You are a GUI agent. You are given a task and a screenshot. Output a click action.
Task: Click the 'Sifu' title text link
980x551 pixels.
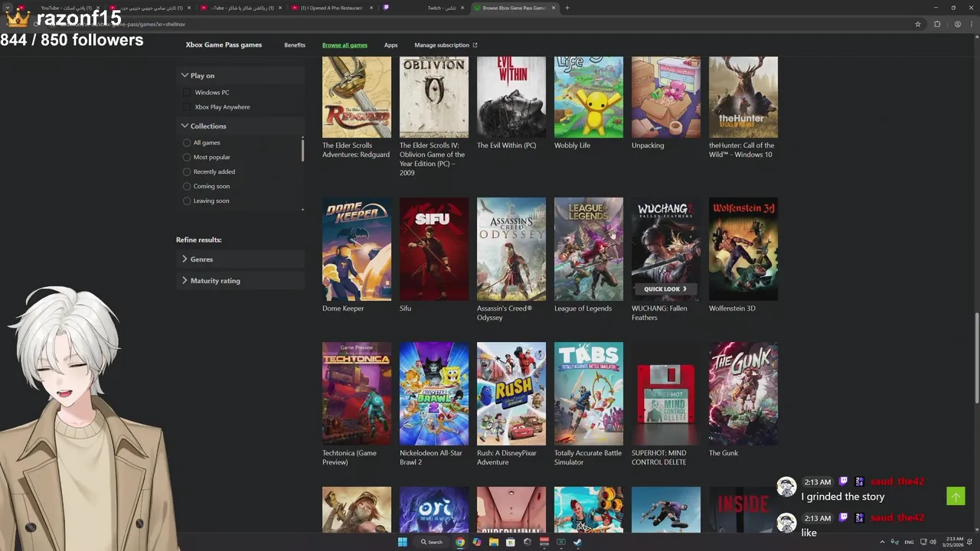[x=405, y=308]
